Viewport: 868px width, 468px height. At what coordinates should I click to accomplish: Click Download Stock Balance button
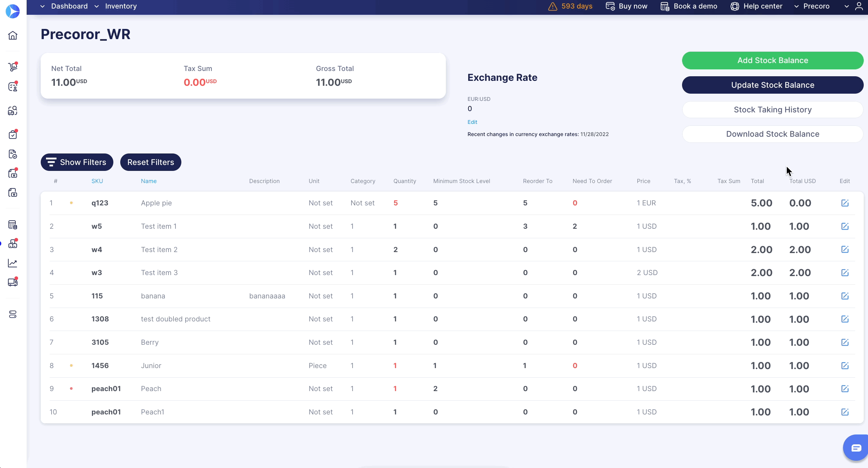pos(772,134)
